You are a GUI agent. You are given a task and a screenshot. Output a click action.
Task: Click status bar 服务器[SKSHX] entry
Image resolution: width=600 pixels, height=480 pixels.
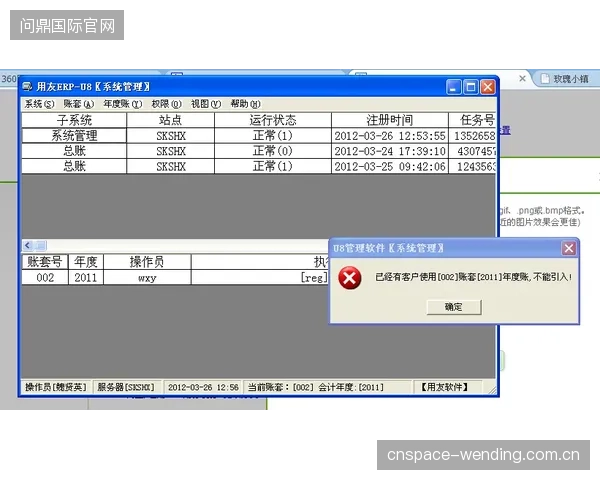coord(126,387)
